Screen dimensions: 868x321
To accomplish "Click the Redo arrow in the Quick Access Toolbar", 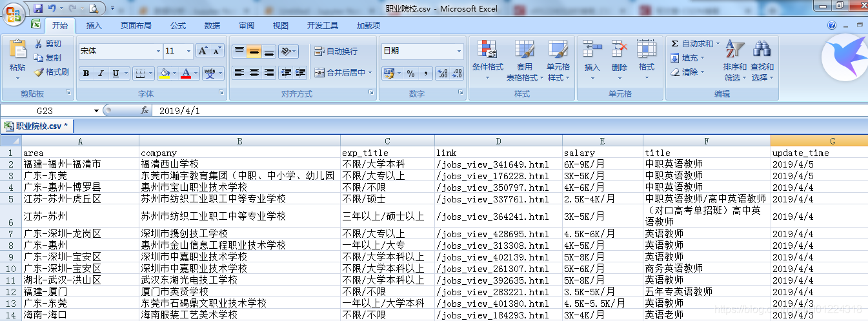I will click(x=72, y=8).
